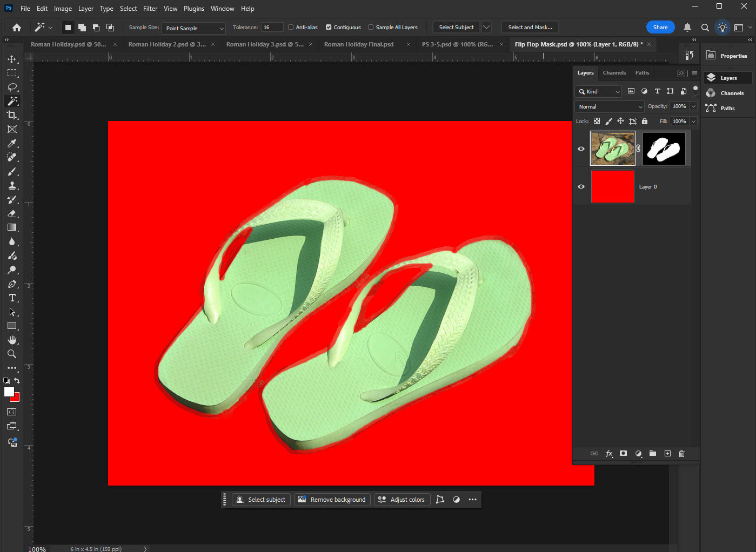Click the Remove background button
Viewport: 756px width, 552px height.
click(x=332, y=500)
